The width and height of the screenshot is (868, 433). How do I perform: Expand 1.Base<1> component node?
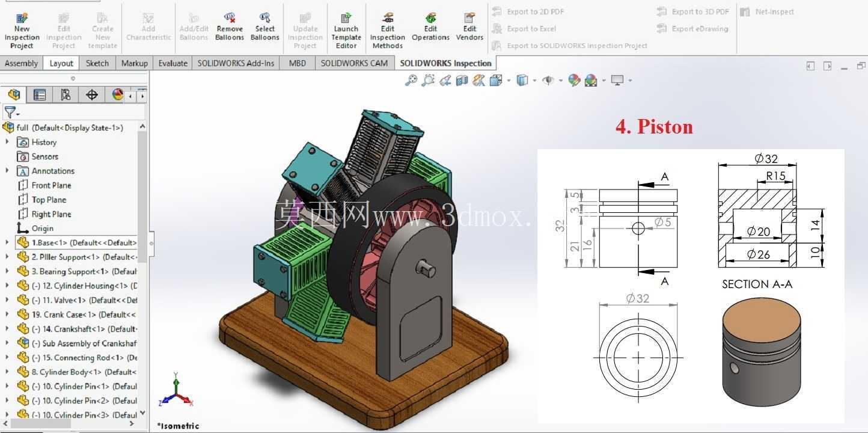point(7,242)
